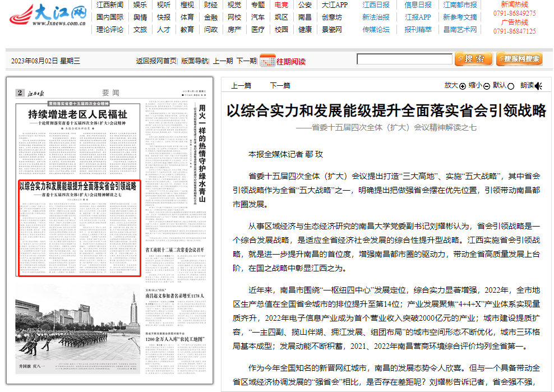
Task: Open the 往期阅读 calendar icon
Action: [x=267, y=61]
